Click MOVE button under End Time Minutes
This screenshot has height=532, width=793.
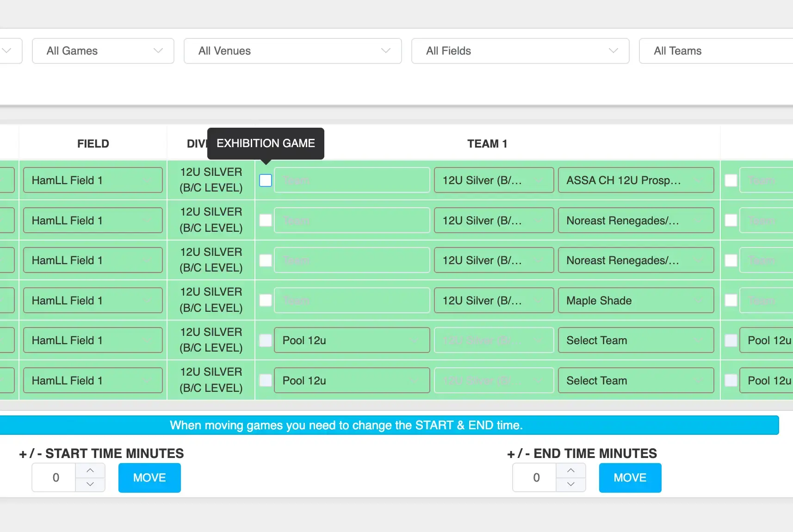(x=630, y=478)
